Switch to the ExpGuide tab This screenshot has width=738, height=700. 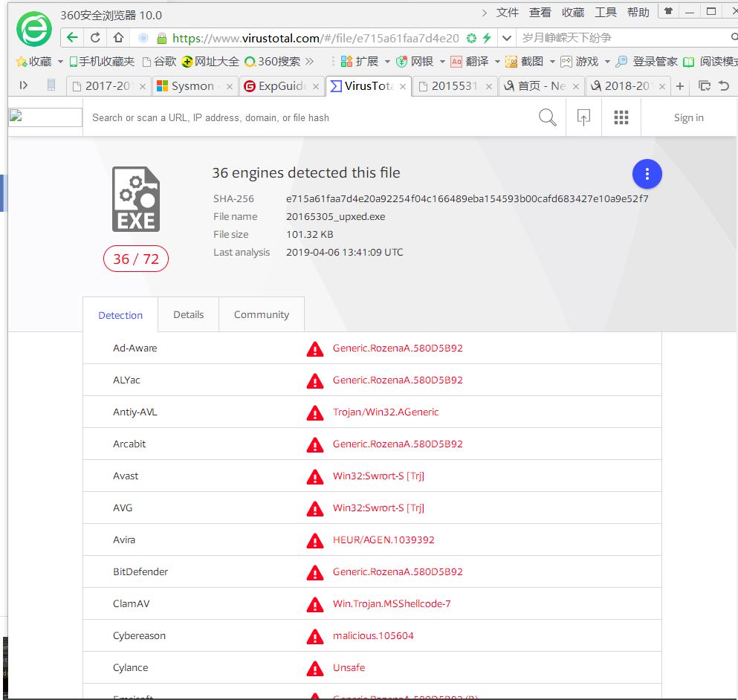(x=282, y=86)
